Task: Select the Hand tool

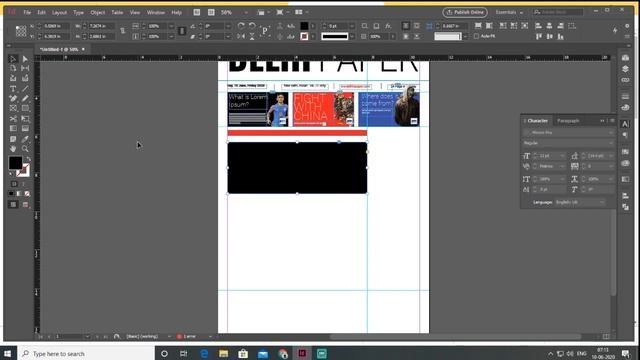Action: pos(13,149)
